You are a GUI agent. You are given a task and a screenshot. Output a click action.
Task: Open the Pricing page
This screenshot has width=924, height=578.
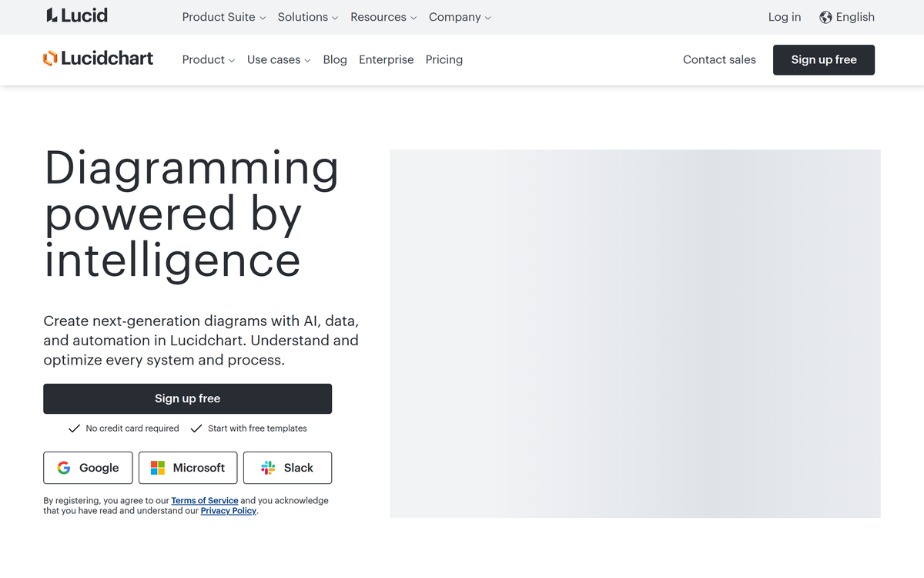pyautogui.click(x=444, y=59)
